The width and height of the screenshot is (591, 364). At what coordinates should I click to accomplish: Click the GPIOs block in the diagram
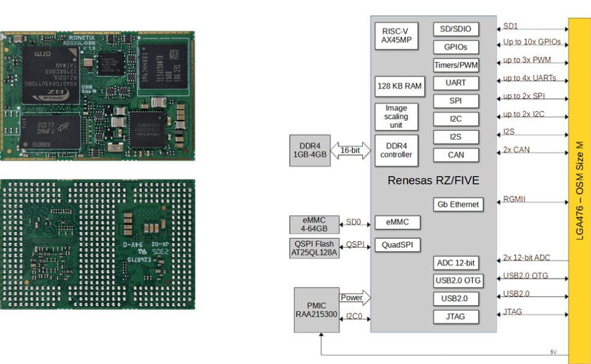[456, 47]
